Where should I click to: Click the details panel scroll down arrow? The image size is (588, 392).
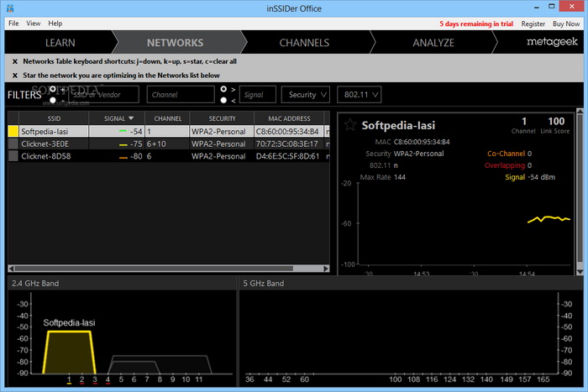point(580,272)
